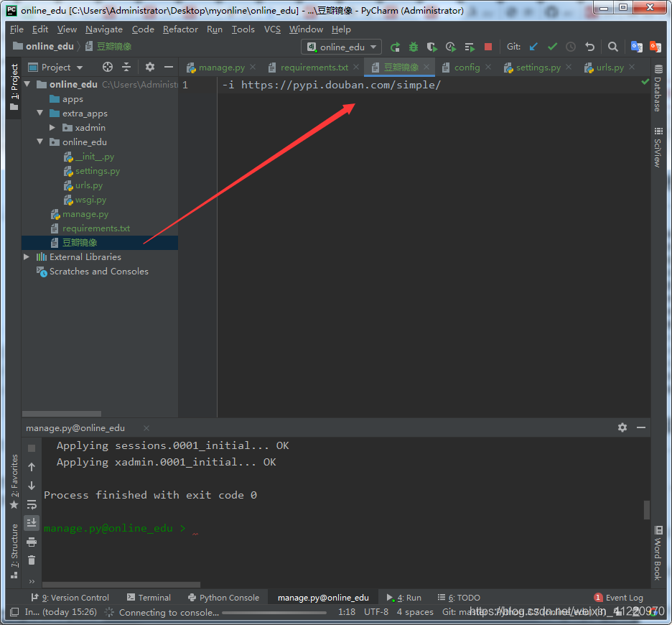
Task: Start debugging with the bug icon
Action: click(414, 47)
